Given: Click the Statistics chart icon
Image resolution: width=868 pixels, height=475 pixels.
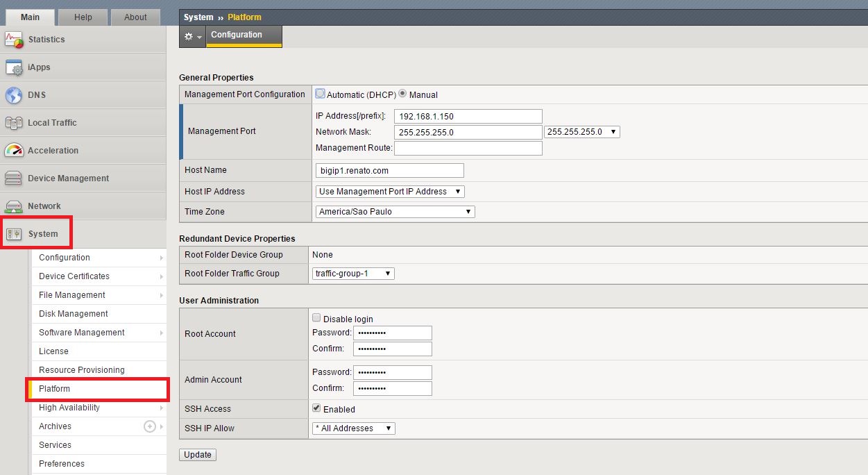Looking at the screenshot, I should (14, 40).
